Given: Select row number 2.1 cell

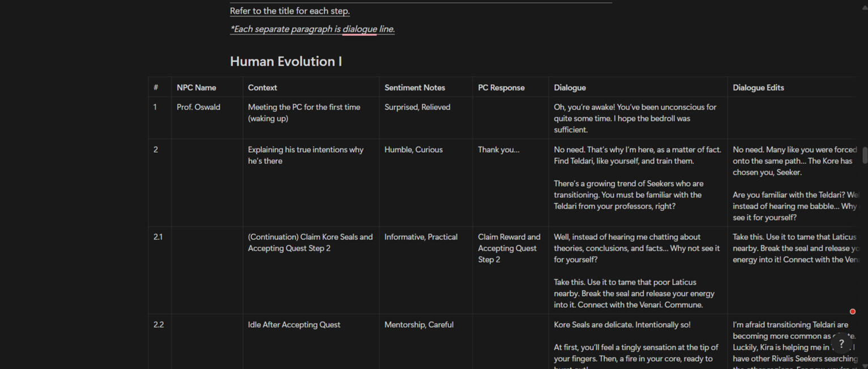Looking at the screenshot, I should pos(158,237).
